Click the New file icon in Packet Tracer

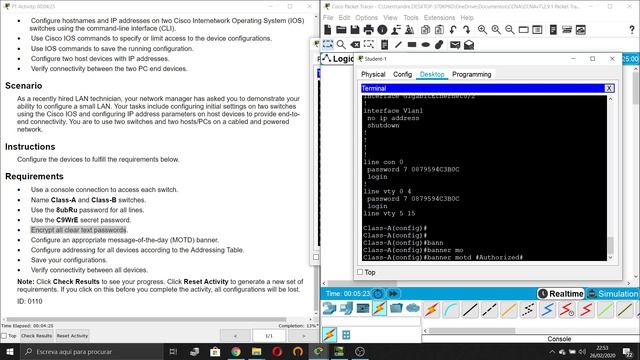click(x=328, y=30)
